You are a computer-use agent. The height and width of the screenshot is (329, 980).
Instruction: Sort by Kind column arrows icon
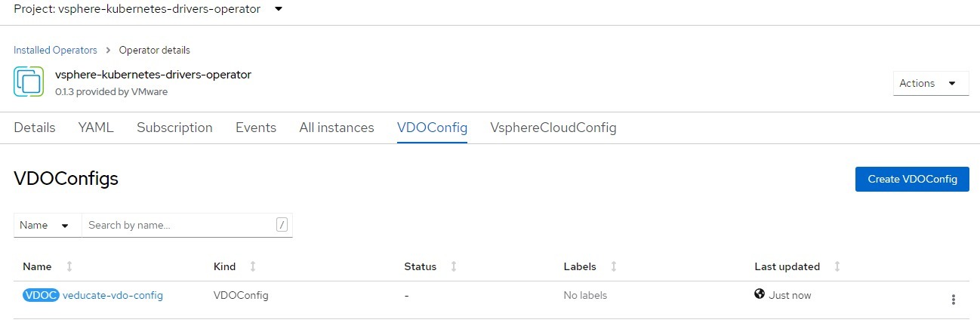(253, 266)
